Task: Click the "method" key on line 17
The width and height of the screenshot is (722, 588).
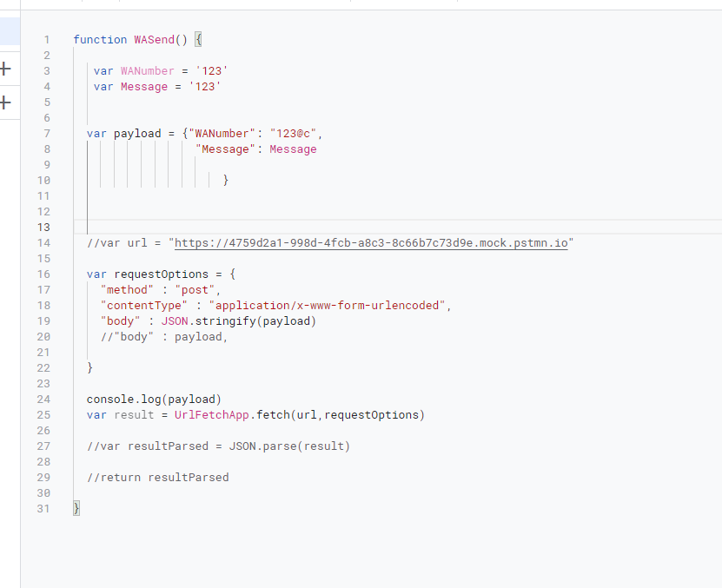Action: (127, 290)
